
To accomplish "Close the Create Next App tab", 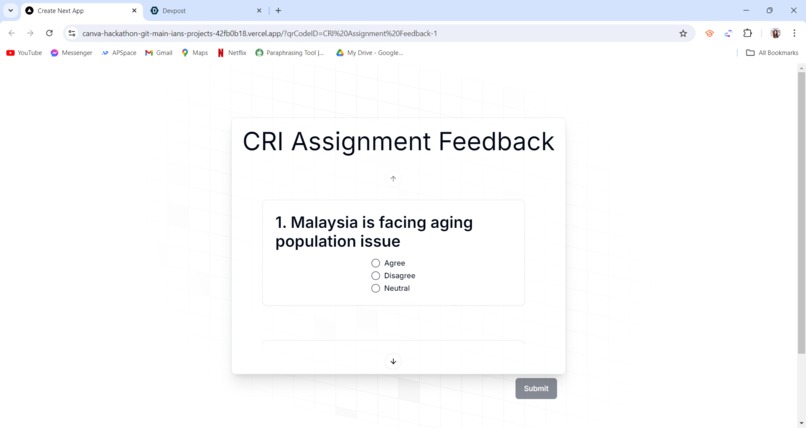I will [x=134, y=11].
